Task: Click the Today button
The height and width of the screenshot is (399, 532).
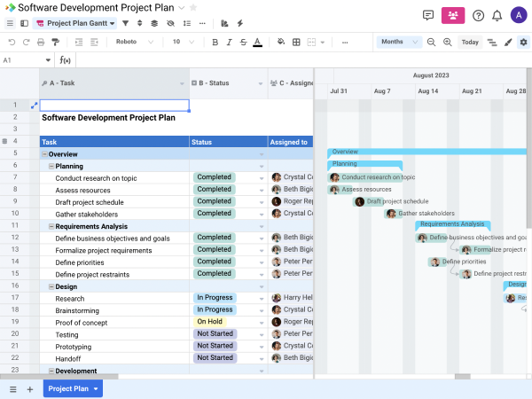Action: tap(470, 42)
